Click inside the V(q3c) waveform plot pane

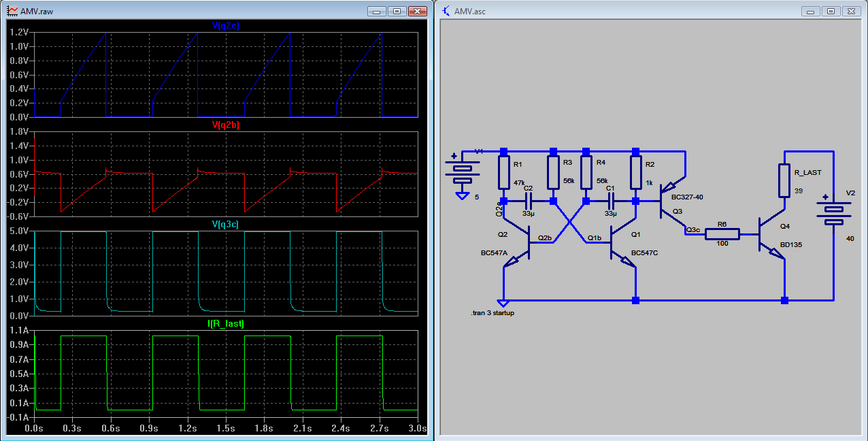[226, 273]
